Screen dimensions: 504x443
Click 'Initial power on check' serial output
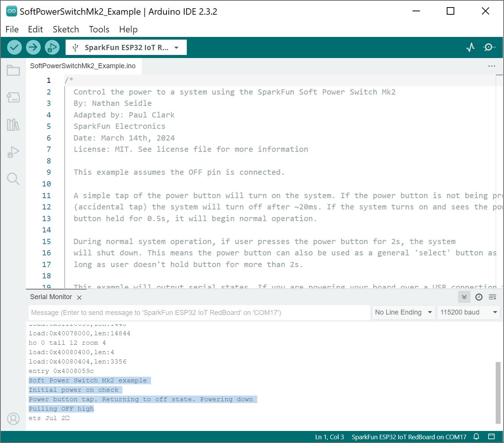click(73, 390)
